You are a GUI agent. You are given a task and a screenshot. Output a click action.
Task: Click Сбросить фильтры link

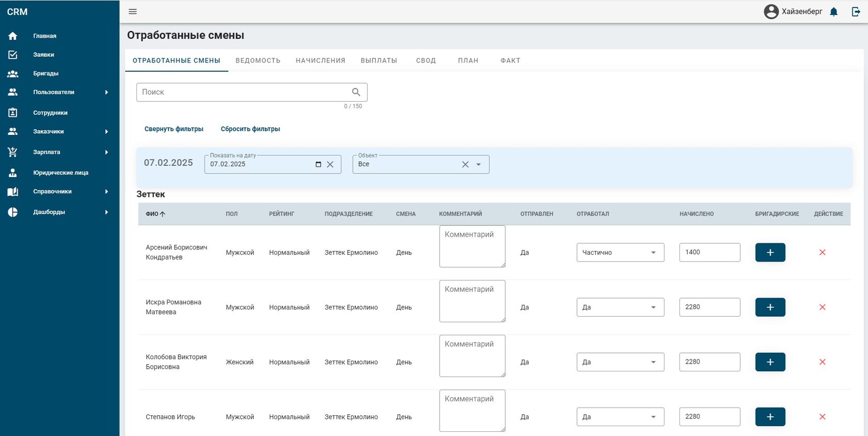coord(251,129)
